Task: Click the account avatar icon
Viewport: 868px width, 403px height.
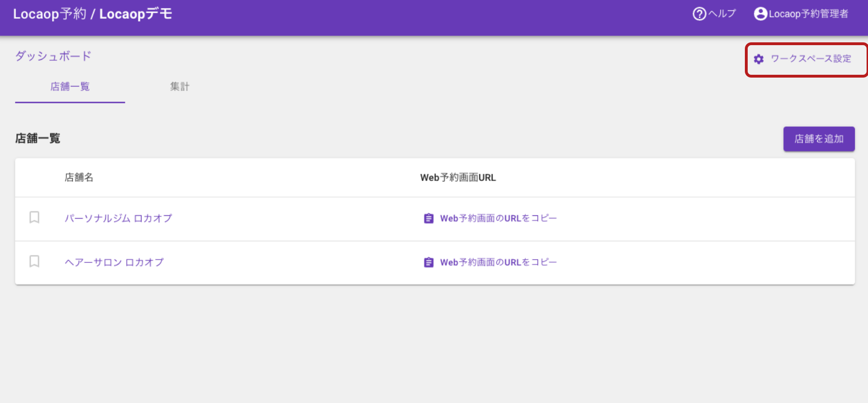Action: tap(760, 14)
